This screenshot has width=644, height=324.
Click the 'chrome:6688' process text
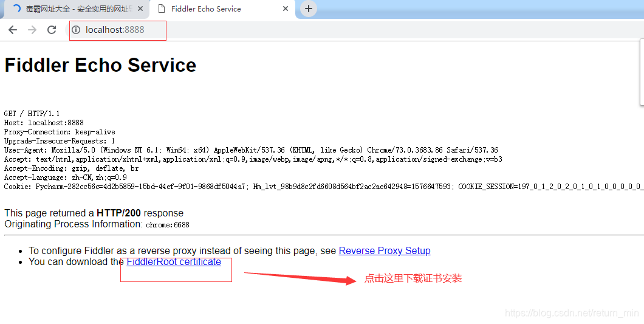tap(168, 225)
